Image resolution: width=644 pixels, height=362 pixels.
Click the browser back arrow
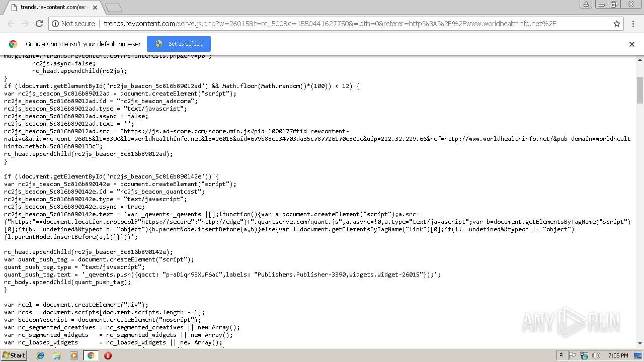click(11, 24)
